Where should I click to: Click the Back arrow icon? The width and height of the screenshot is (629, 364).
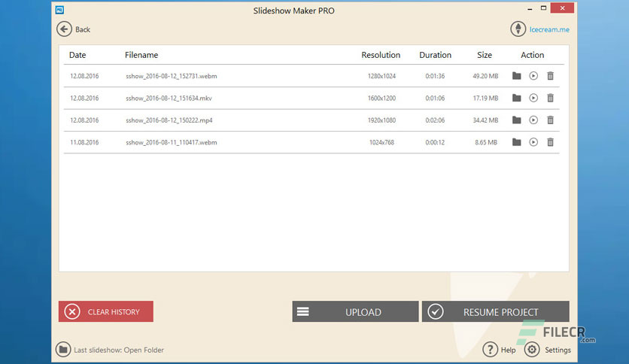64,29
